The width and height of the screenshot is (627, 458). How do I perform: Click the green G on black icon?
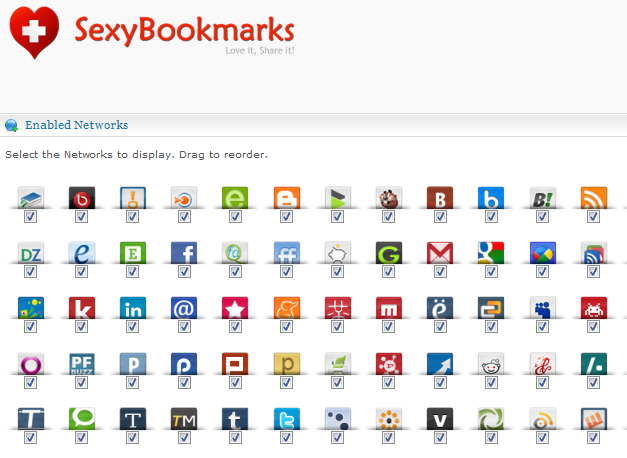click(x=389, y=253)
